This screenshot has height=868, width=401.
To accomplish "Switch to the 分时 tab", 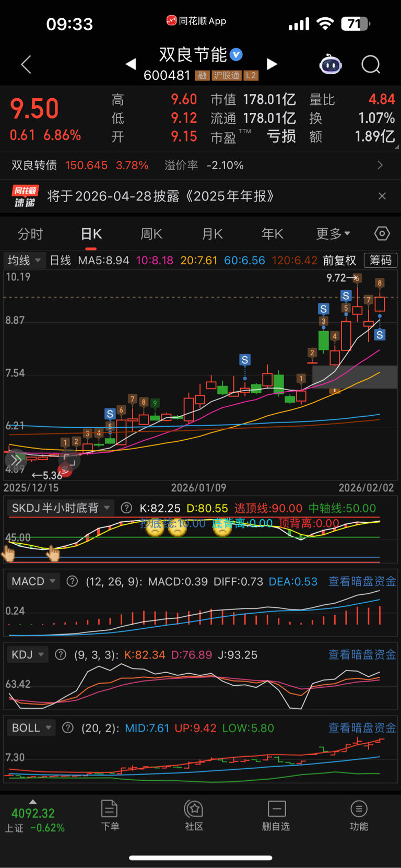I will click(x=30, y=234).
